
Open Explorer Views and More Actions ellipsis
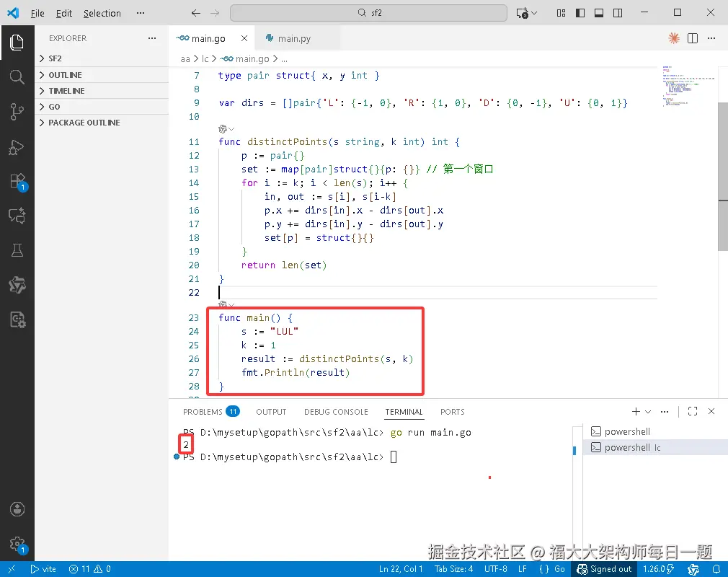pos(152,38)
